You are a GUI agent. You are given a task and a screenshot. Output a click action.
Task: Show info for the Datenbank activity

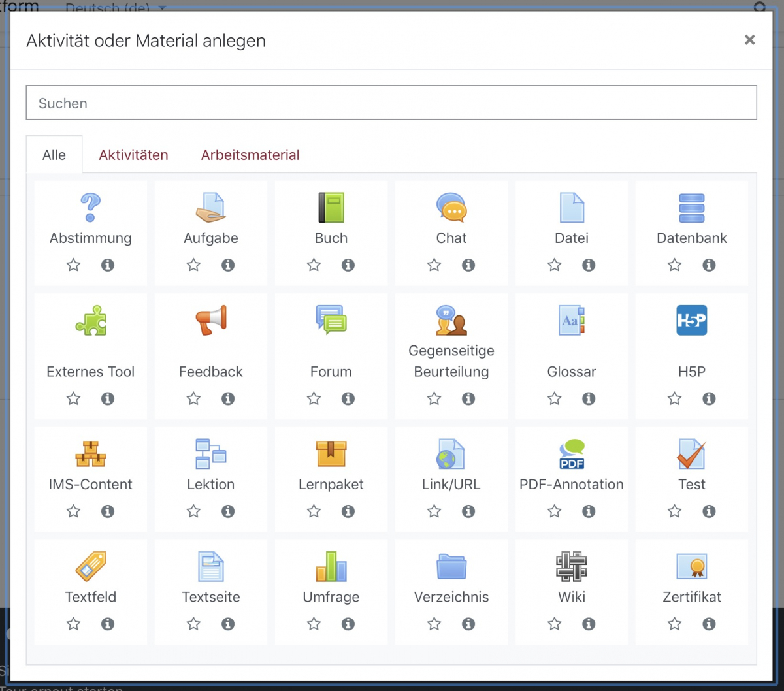point(709,265)
